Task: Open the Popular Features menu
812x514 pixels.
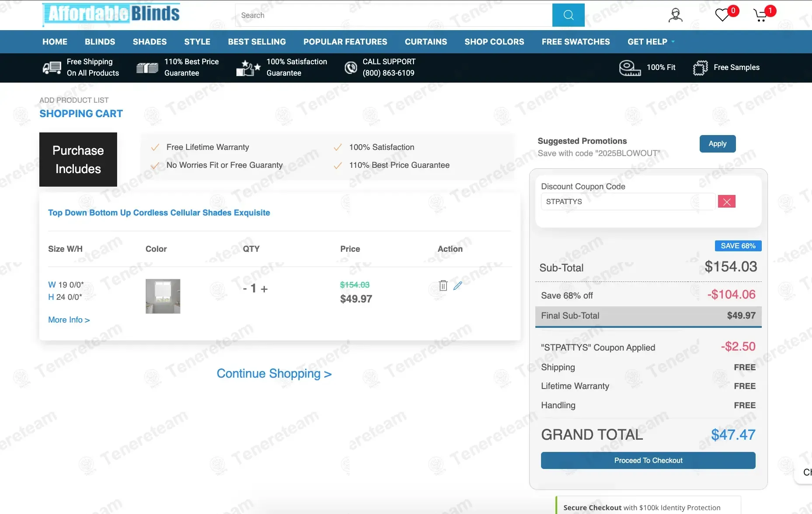Action: pos(345,42)
